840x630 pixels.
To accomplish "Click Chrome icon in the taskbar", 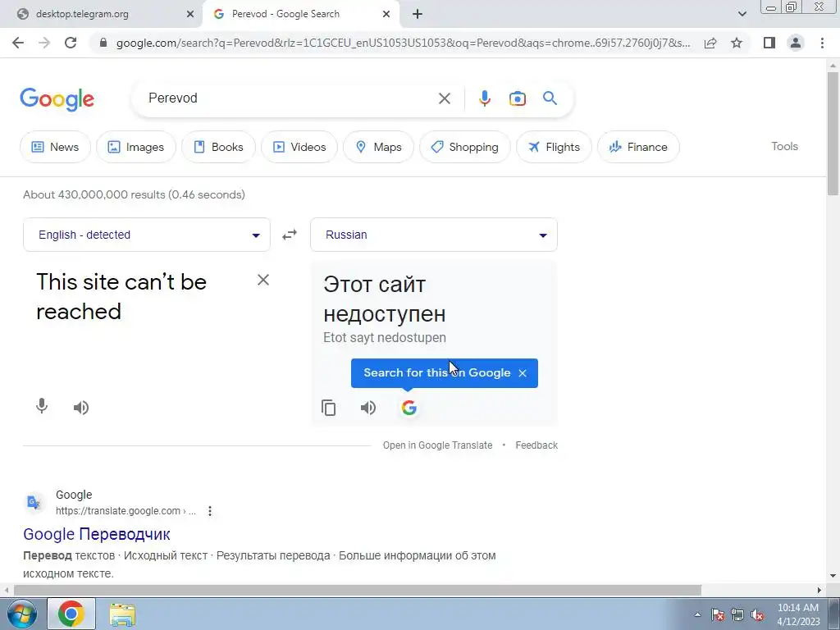I will (71, 614).
